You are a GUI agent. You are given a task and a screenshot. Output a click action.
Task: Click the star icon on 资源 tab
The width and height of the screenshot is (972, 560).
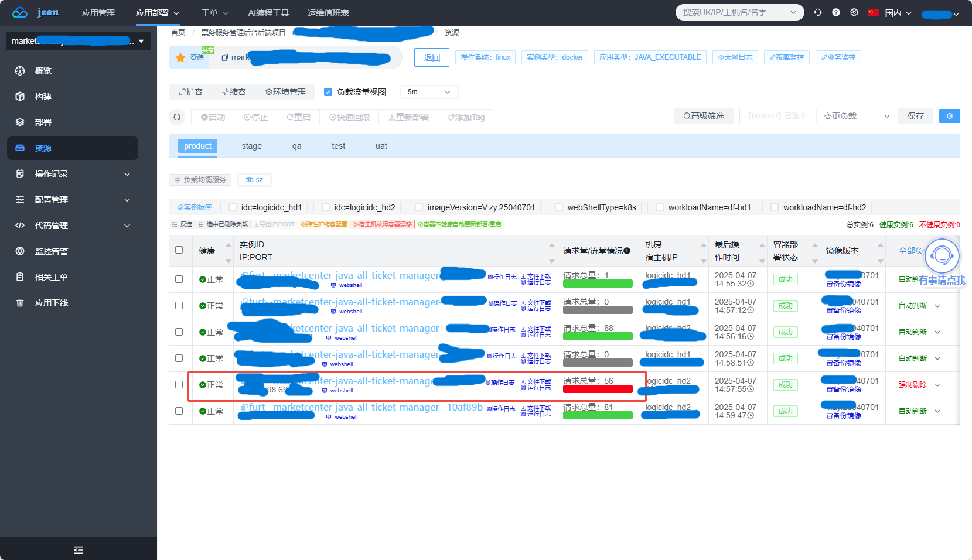(180, 57)
